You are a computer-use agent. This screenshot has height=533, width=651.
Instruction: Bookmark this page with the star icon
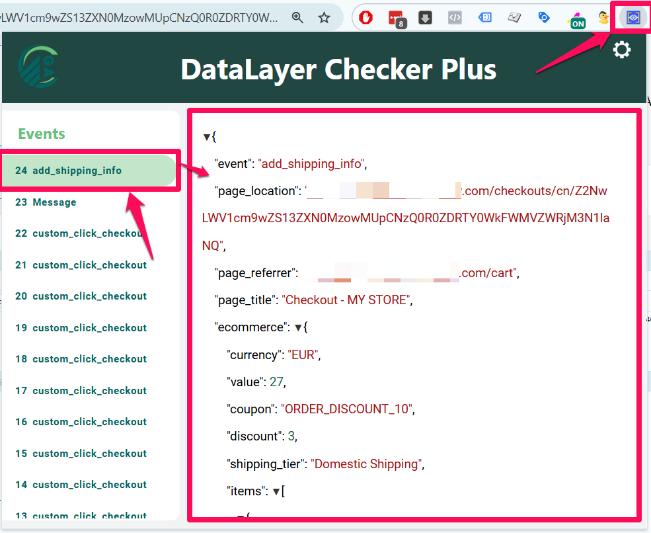[x=324, y=17]
